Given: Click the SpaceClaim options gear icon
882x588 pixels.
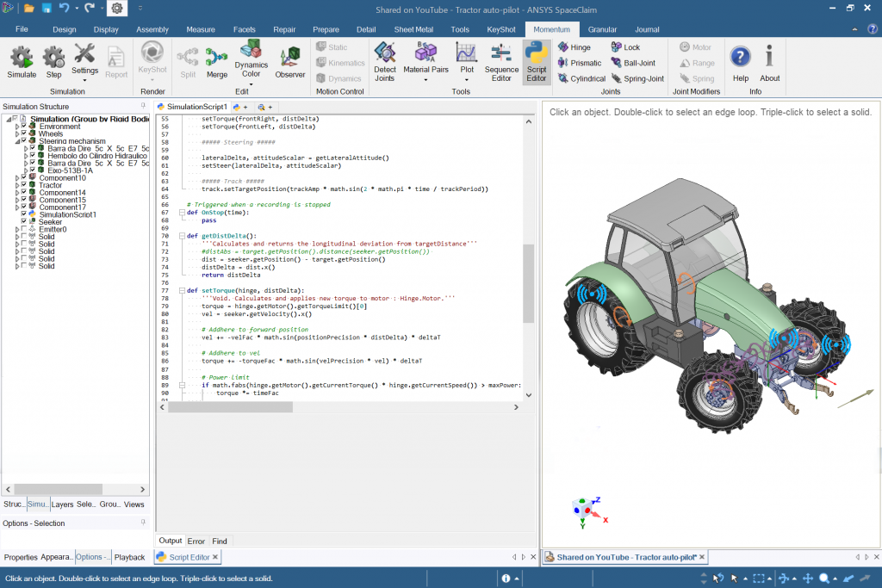Looking at the screenshot, I should tap(117, 9).
